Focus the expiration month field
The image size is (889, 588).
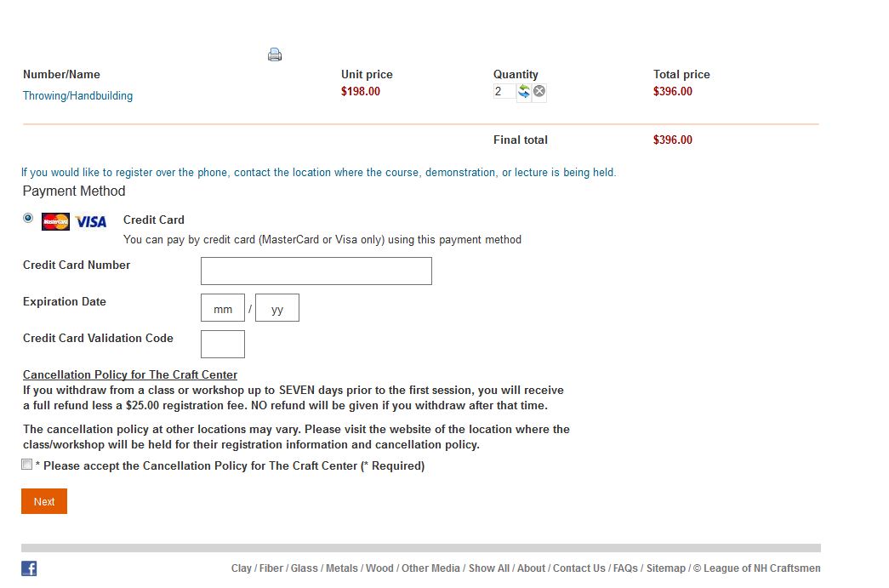click(x=223, y=308)
